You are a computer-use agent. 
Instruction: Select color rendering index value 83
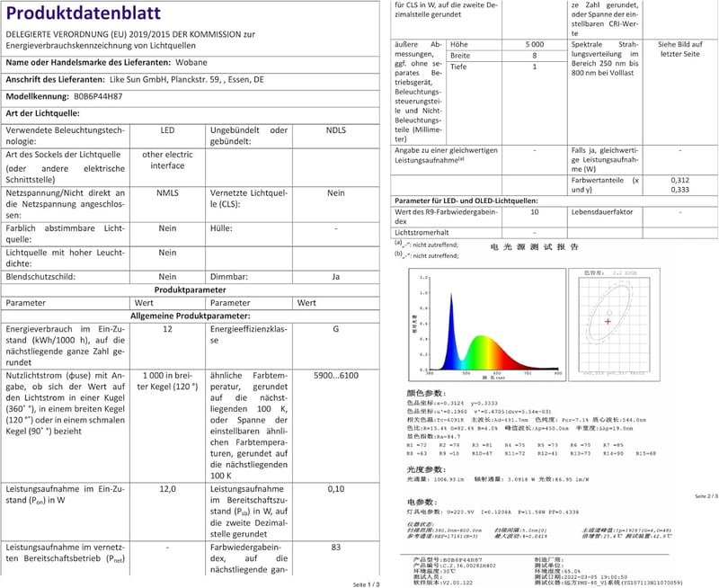point(335,548)
